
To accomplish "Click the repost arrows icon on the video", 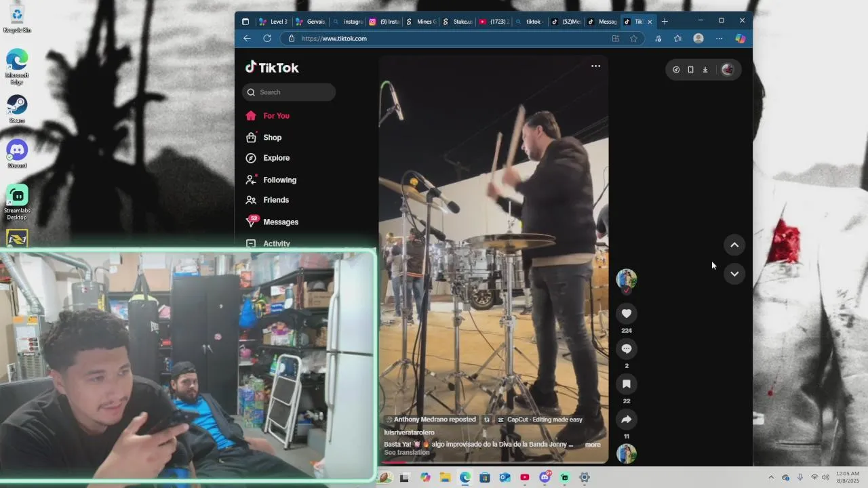I will point(486,420).
